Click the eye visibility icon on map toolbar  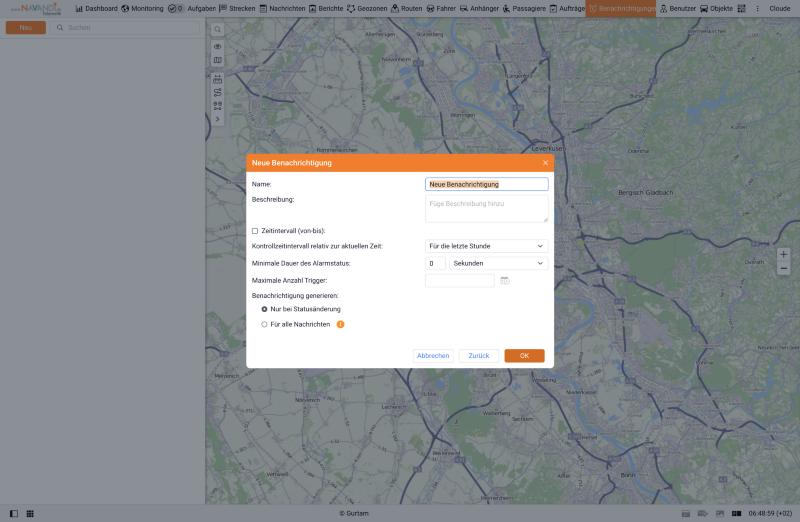pyautogui.click(x=218, y=46)
